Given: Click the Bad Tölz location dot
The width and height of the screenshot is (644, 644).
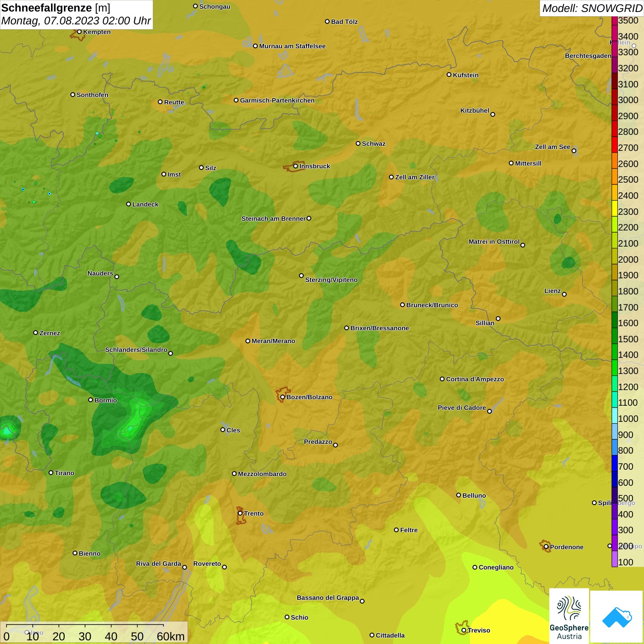Looking at the screenshot, I should [x=327, y=21].
